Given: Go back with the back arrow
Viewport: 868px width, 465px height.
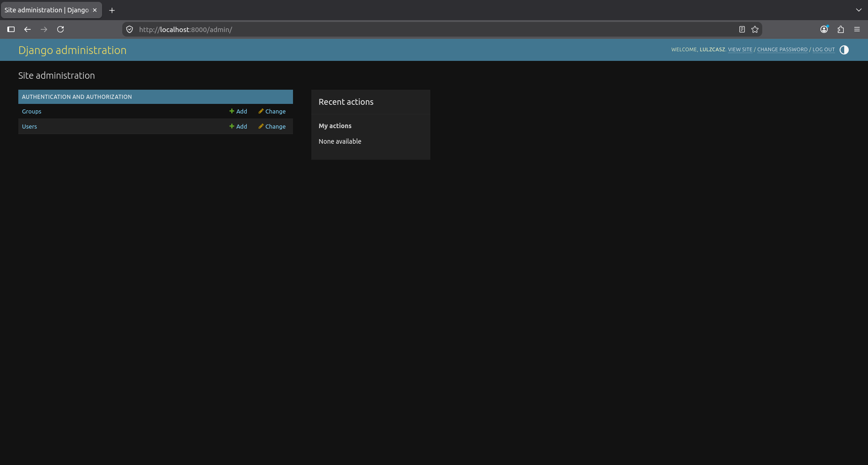Looking at the screenshot, I should 27,29.
